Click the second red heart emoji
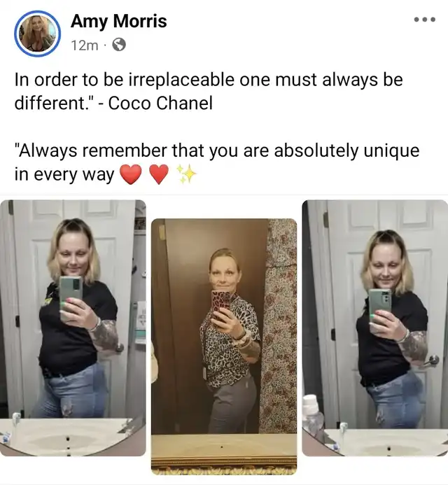The height and width of the screenshot is (485, 448). [159, 175]
